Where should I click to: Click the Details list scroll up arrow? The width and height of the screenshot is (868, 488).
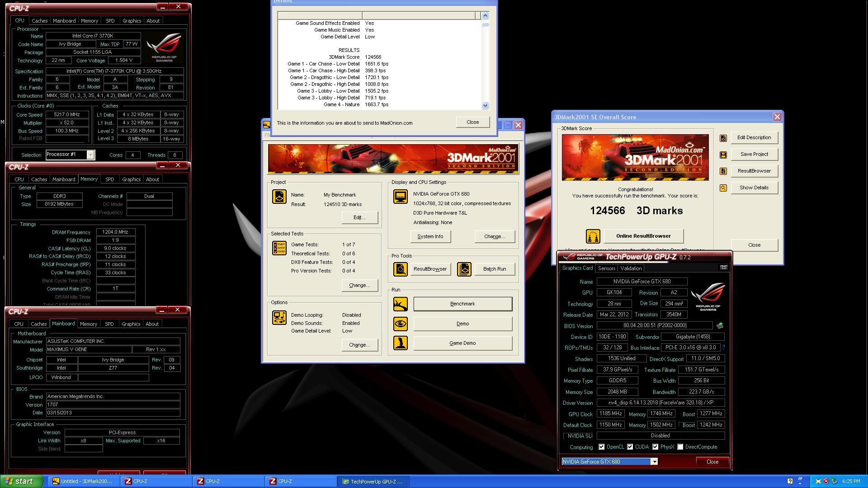coord(485,16)
